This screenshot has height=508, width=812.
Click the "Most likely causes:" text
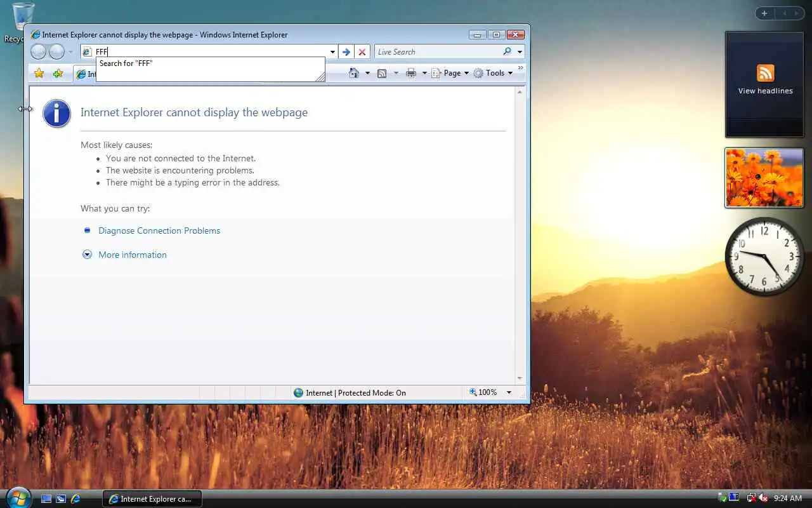click(x=117, y=145)
